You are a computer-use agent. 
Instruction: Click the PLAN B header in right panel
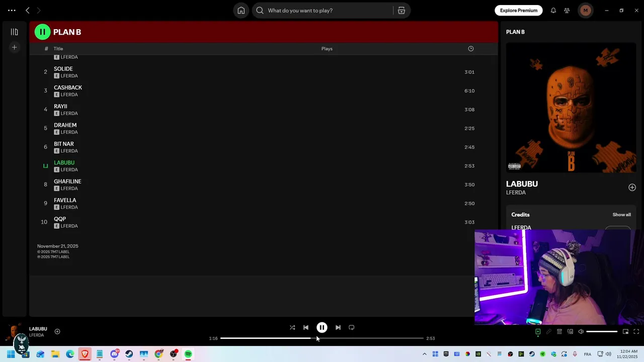coord(515,32)
